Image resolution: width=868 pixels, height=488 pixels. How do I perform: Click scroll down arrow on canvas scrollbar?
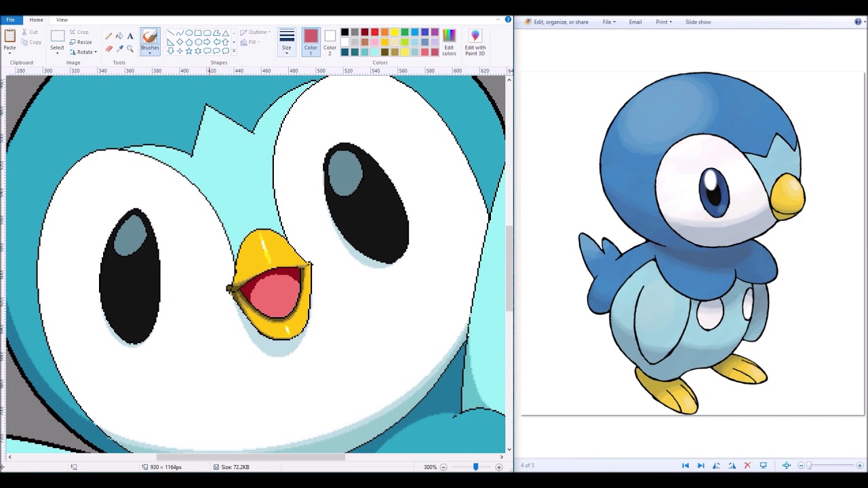[x=509, y=449]
